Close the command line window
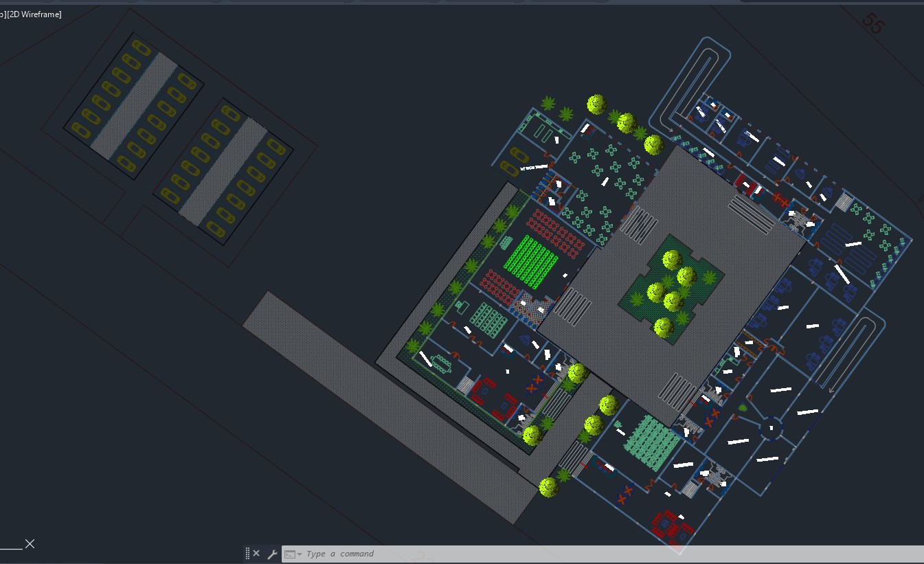 pos(256,554)
